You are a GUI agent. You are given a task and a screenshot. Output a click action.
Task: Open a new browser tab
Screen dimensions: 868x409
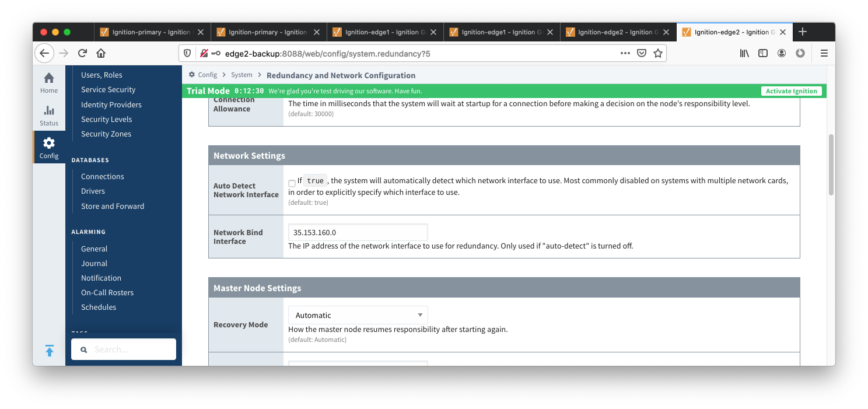point(803,32)
